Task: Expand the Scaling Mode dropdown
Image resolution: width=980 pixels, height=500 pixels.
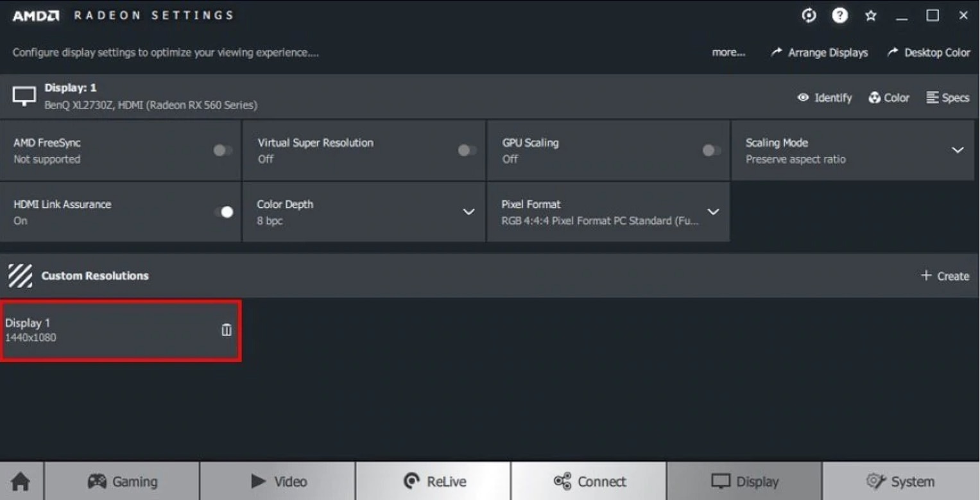Action: [958, 150]
